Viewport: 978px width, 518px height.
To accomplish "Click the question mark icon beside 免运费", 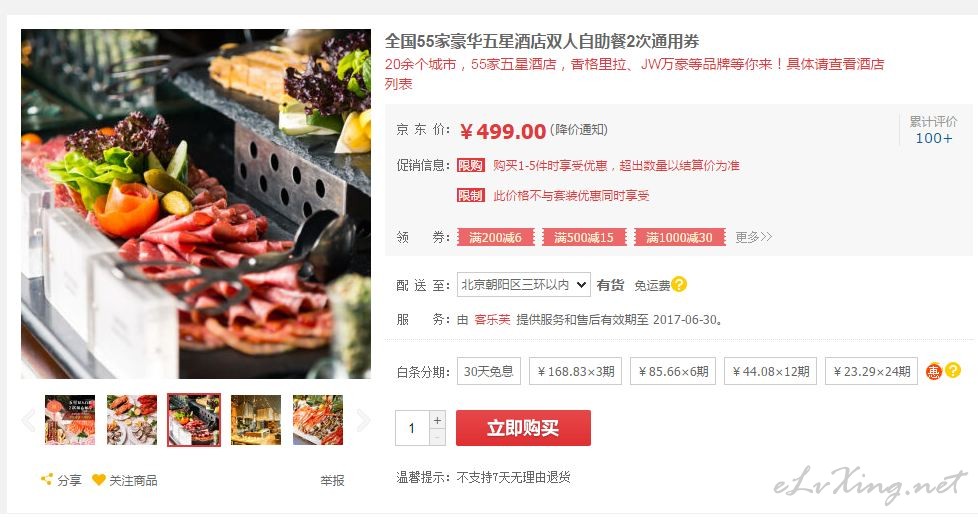I will coord(679,284).
